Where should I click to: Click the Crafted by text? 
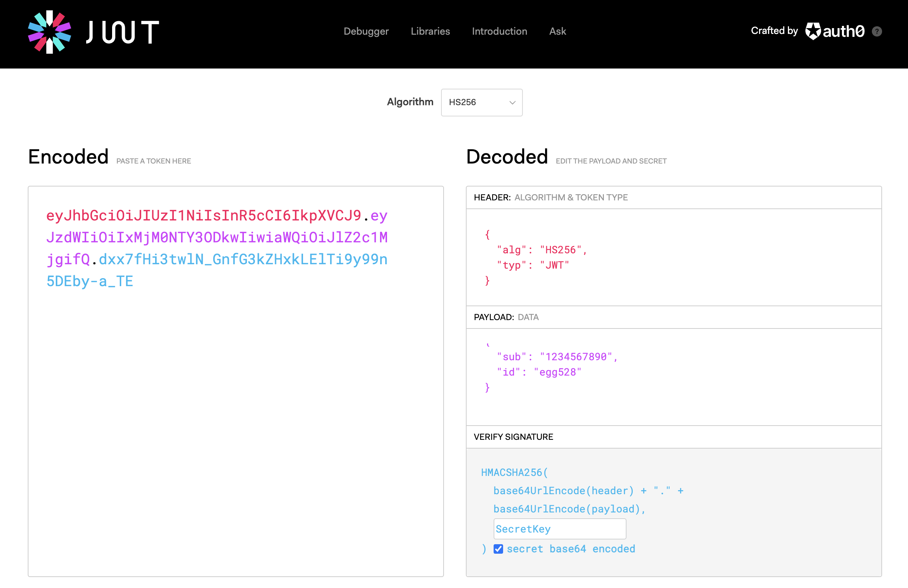(774, 31)
